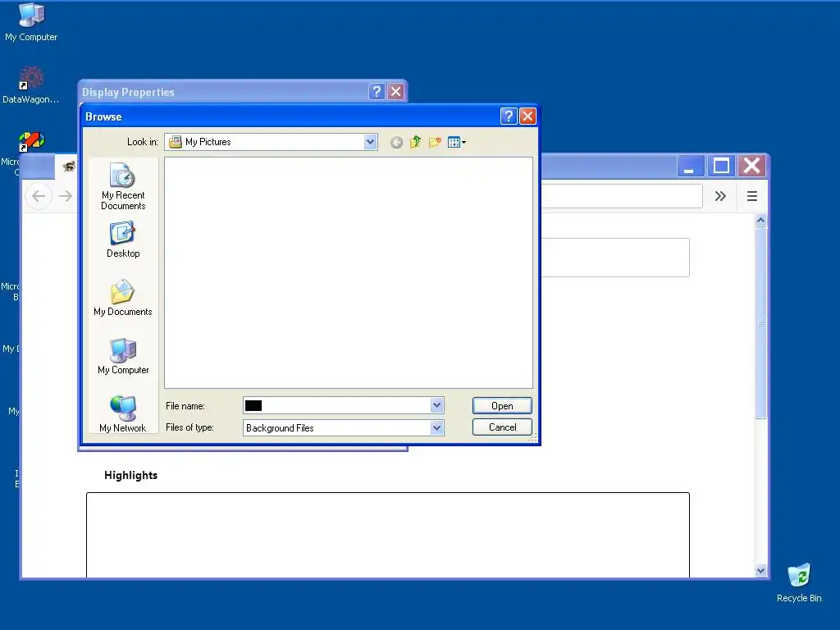Screen dimensions: 840x630
Task: Expand the File name dropdown arrow
Action: pyautogui.click(x=437, y=405)
